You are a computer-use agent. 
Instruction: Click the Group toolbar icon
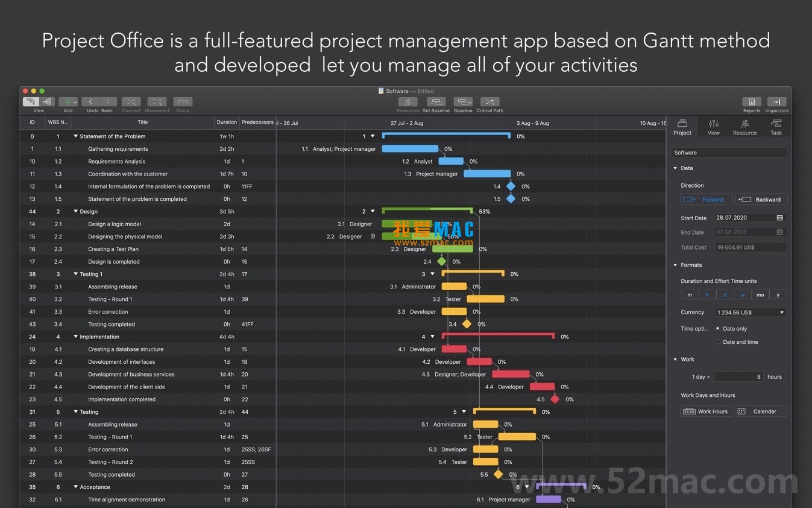click(x=183, y=103)
